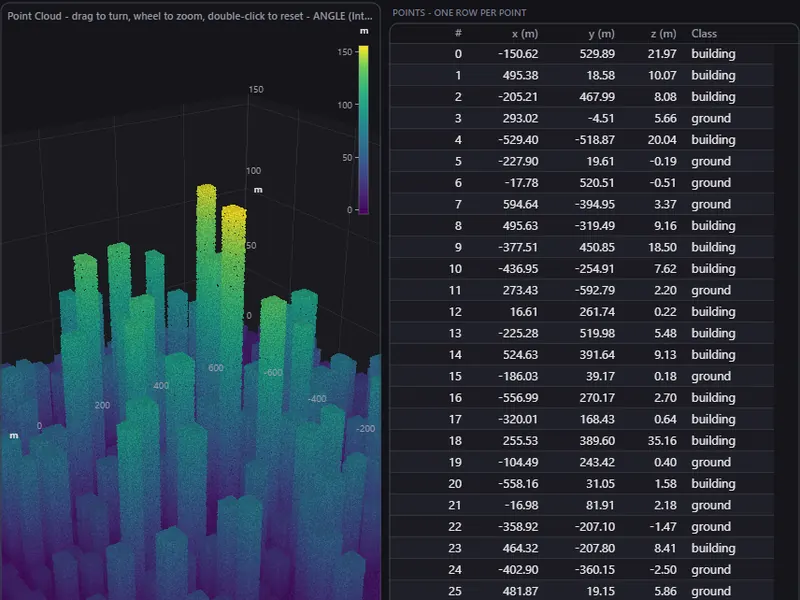Select x value -402.90 in row 24

pos(518,569)
